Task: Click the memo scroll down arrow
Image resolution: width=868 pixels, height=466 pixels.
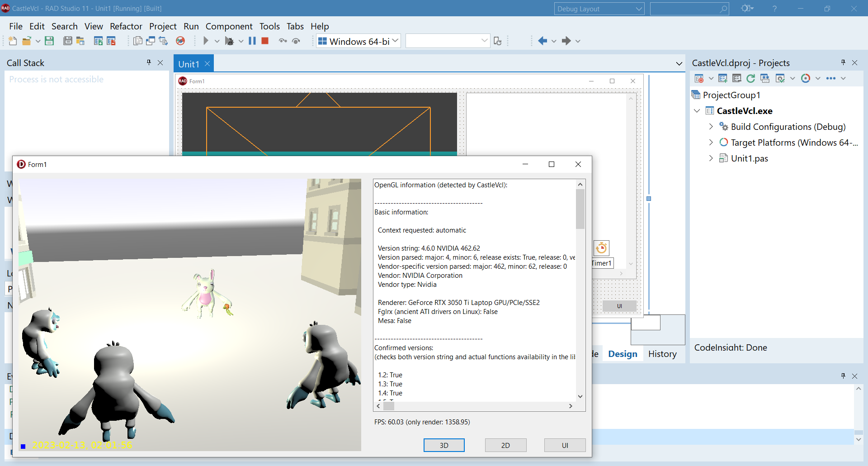Action: (x=580, y=396)
